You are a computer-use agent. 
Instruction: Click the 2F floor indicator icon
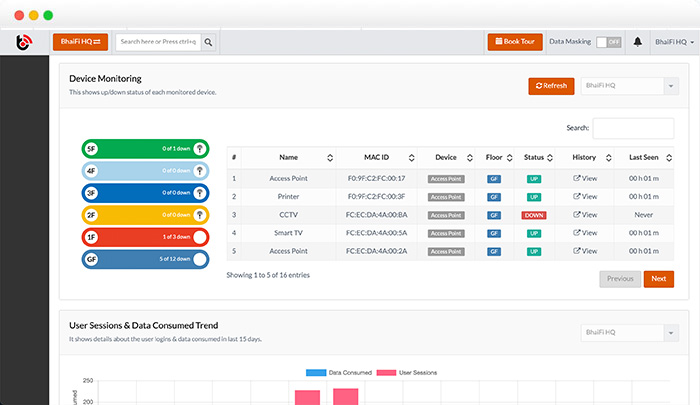pyautogui.click(x=200, y=215)
